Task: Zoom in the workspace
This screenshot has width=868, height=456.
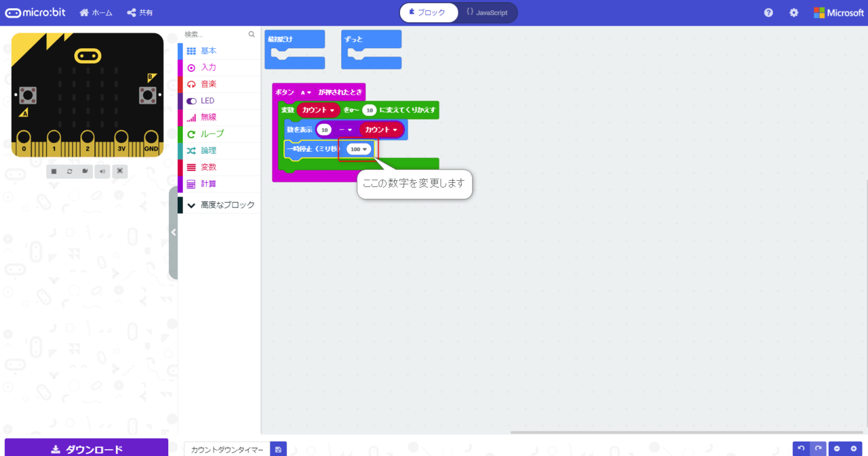Action: 854,449
